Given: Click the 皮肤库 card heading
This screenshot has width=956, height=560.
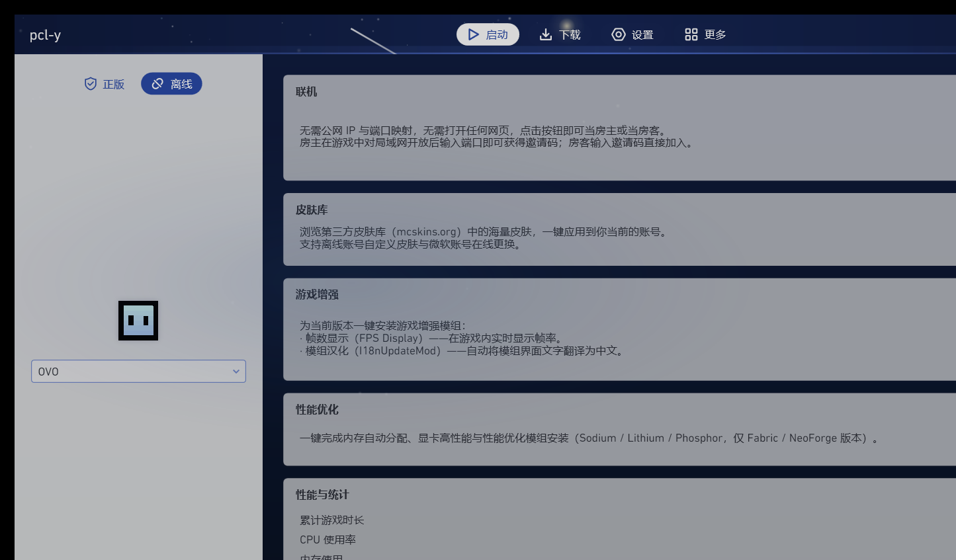Looking at the screenshot, I should pos(312,210).
